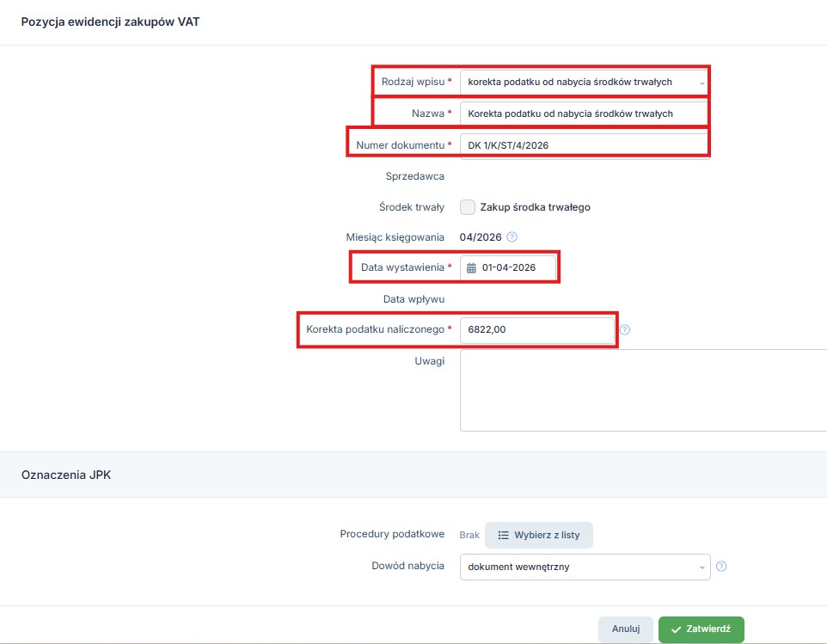Confirm the entry with Zatwierdź
Screen dimensions: 827x644
[x=701, y=629]
